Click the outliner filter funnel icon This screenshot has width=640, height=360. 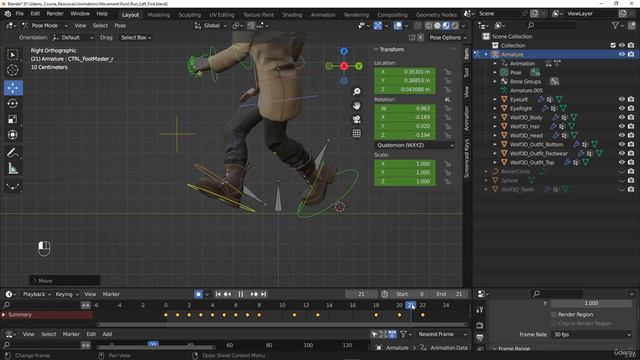coord(615,25)
